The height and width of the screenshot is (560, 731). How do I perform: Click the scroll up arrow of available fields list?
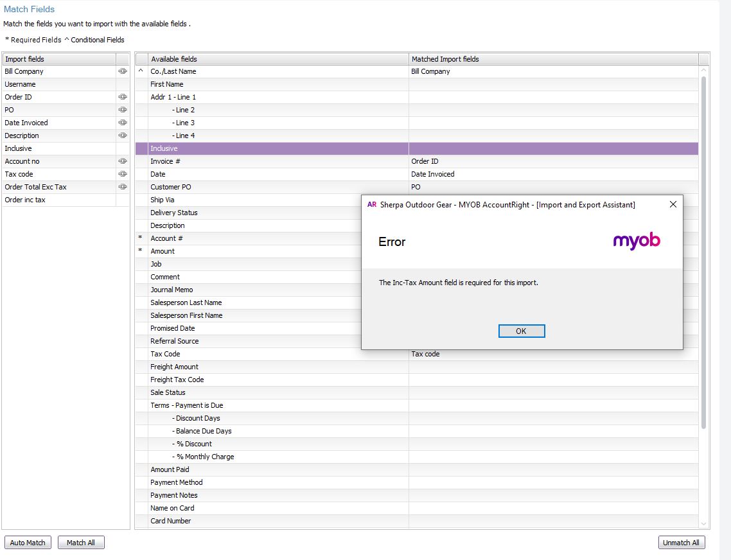(x=703, y=71)
